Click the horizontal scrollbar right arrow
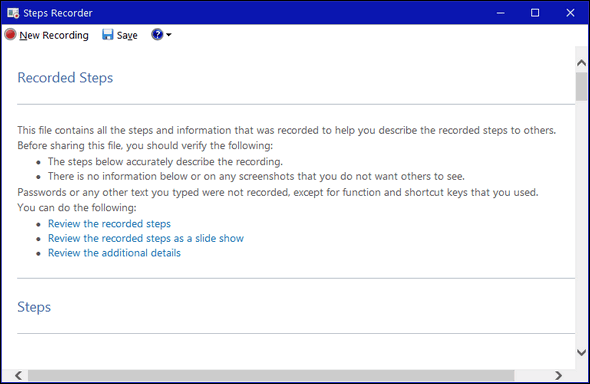The image size is (590, 384). coord(558,375)
